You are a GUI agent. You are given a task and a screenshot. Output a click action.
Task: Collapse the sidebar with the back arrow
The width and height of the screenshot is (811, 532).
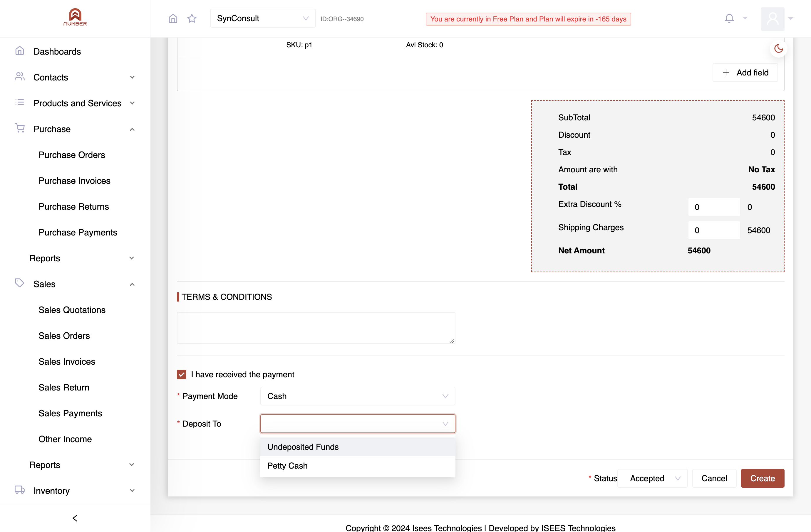click(75, 518)
